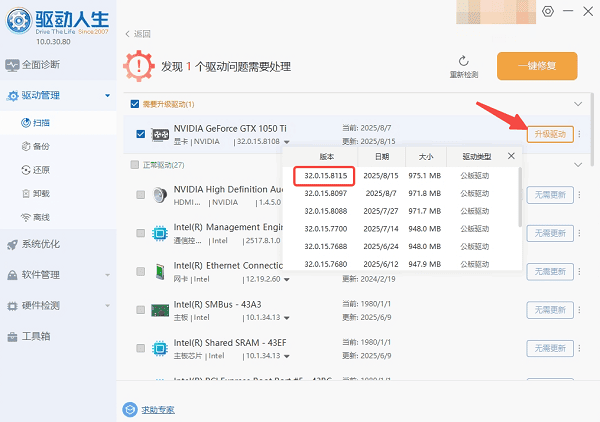Screen dimensions: 600x422
Task: Collapse the 需要升级驱动 section chevron
Action: [x=577, y=104]
